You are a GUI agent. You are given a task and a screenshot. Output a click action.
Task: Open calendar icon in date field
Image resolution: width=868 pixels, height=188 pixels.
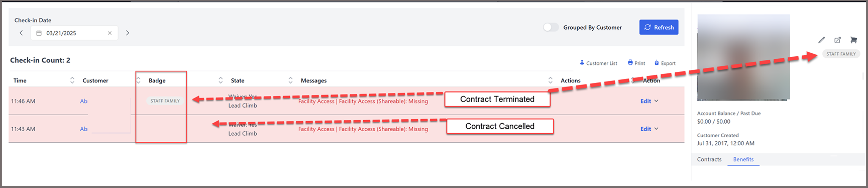click(39, 33)
